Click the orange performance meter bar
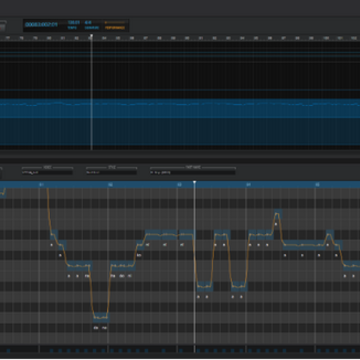360x360 pixels. [115, 22]
